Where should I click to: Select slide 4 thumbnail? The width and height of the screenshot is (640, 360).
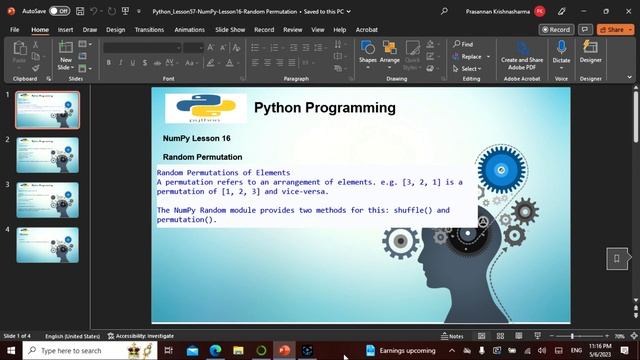[x=47, y=245]
